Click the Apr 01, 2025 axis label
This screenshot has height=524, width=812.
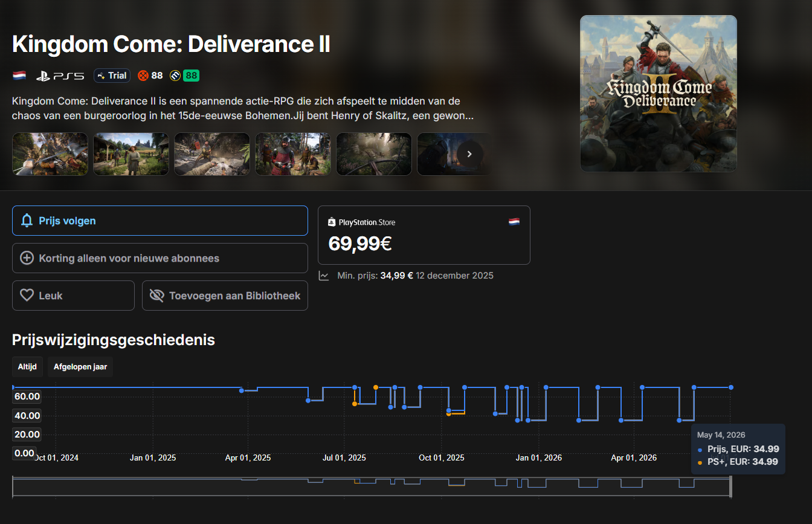click(x=248, y=458)
